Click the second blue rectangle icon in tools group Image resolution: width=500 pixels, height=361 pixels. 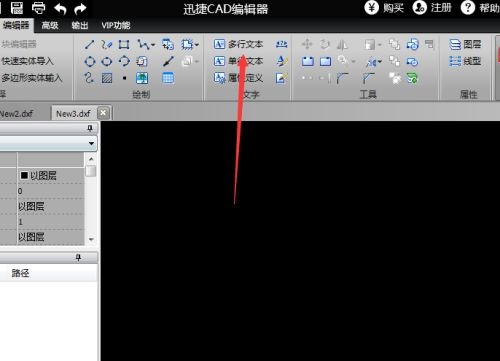pyautogui.click(x=325, y=61)
